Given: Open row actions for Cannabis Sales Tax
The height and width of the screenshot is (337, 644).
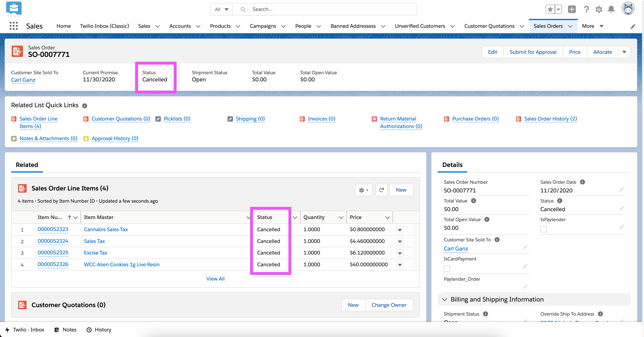Looking at the screenshot, I should point(400,230).
